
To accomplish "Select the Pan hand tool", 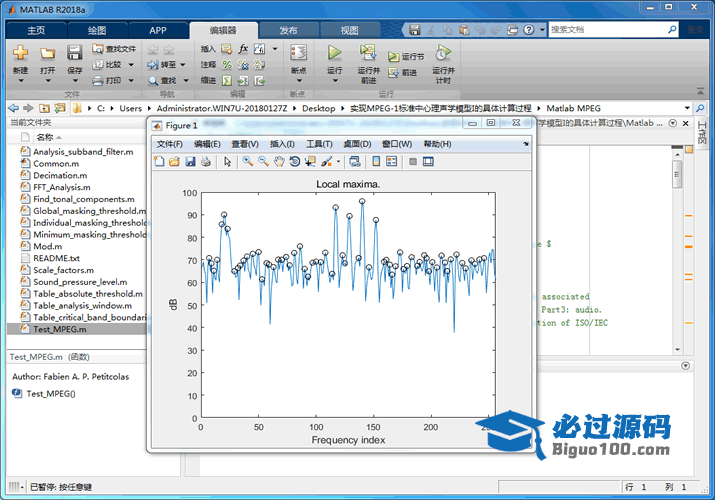I will (279, 161).
